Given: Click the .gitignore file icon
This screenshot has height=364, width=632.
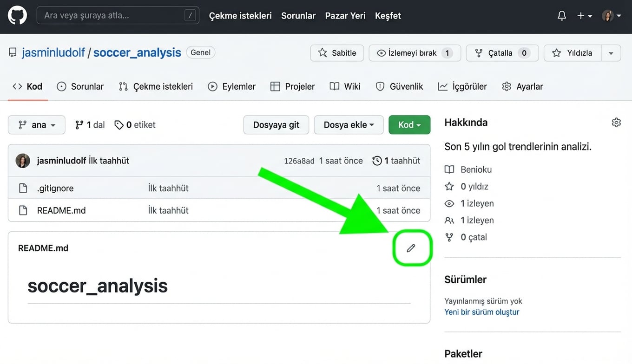Looking at the screenshot, I should pyautogui.click(x=23, y=188).
